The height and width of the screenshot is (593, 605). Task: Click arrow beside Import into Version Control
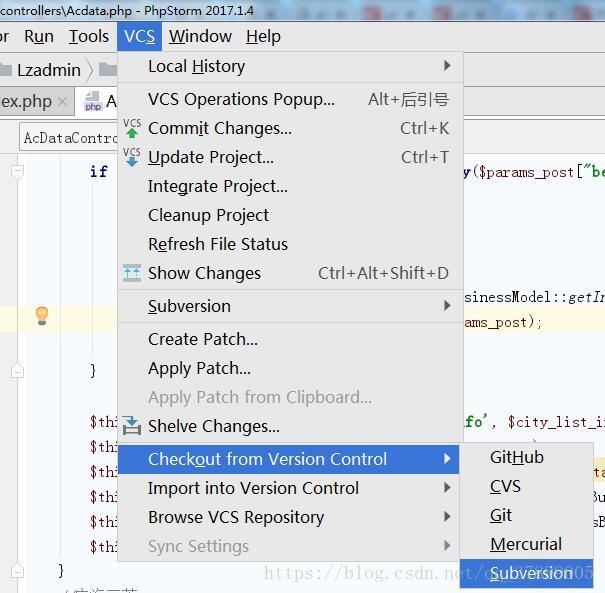[447, 488]
